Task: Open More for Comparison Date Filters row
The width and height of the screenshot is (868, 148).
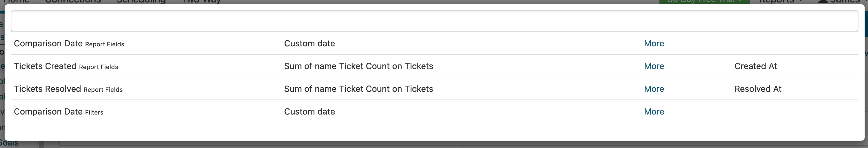Action: 654,112
